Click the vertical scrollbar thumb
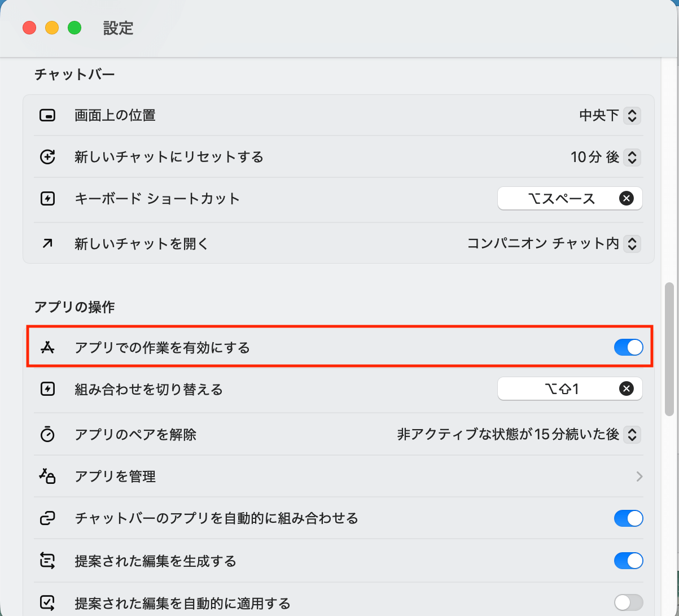The width and height of the screenshot is (679, 616). click(670, 349)
